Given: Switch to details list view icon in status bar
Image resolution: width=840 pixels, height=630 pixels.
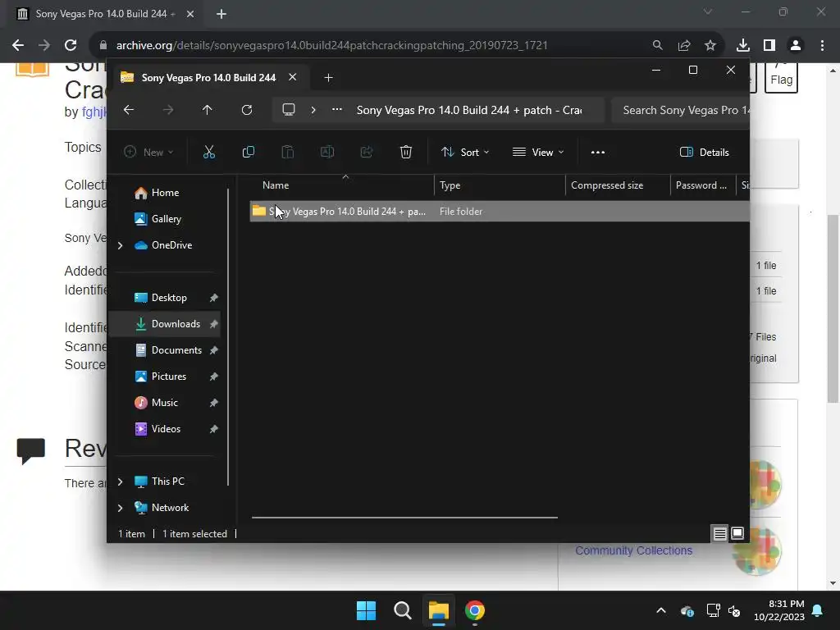Looking at the screenshot, I should [x=719, y=533].
